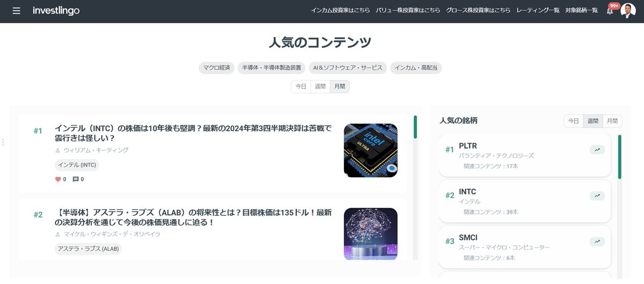Click the popular stocks list scrollbar
This screenshot has height=284, width=644.
pos(620,157)
